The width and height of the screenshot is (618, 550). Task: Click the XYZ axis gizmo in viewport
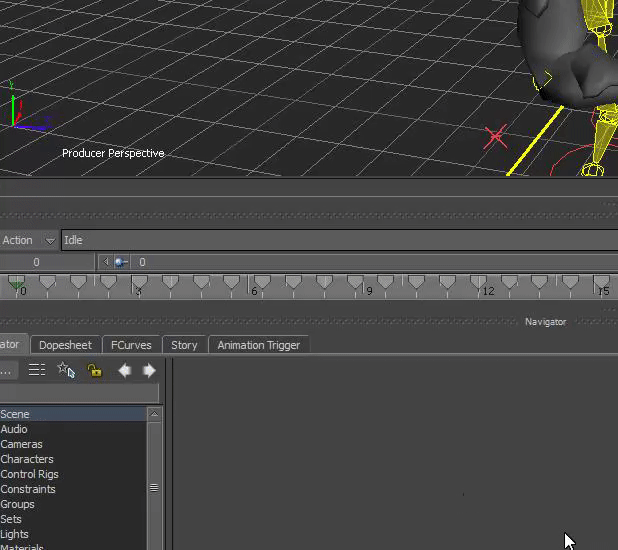click(x=22, y=108)
